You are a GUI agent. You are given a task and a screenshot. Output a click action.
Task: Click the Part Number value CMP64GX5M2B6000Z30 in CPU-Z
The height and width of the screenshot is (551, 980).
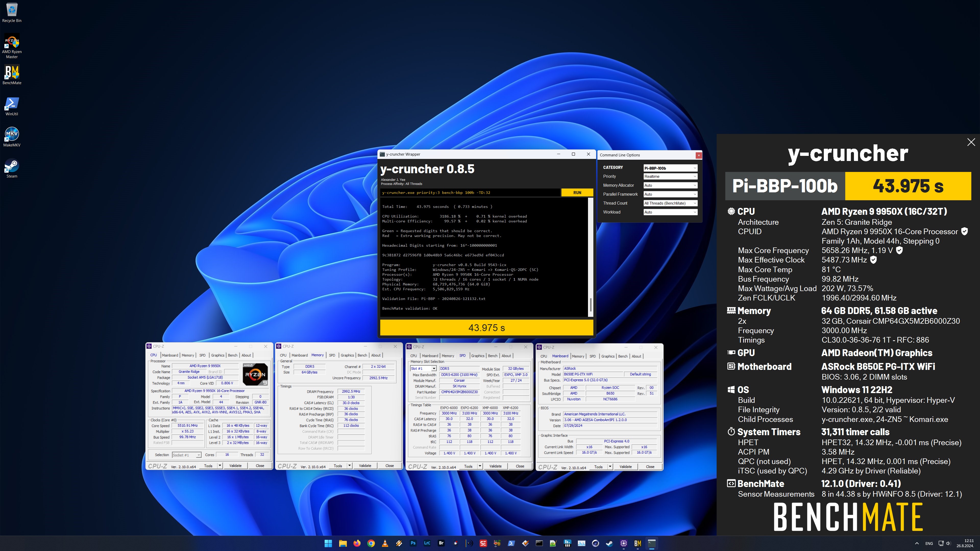[x=459, y=392]
